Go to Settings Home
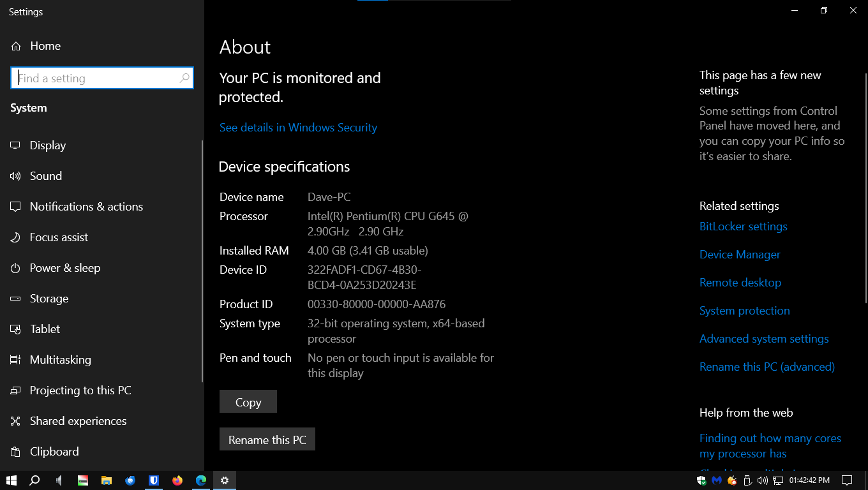This screenshot has height=490, width=868. point(36,46)
